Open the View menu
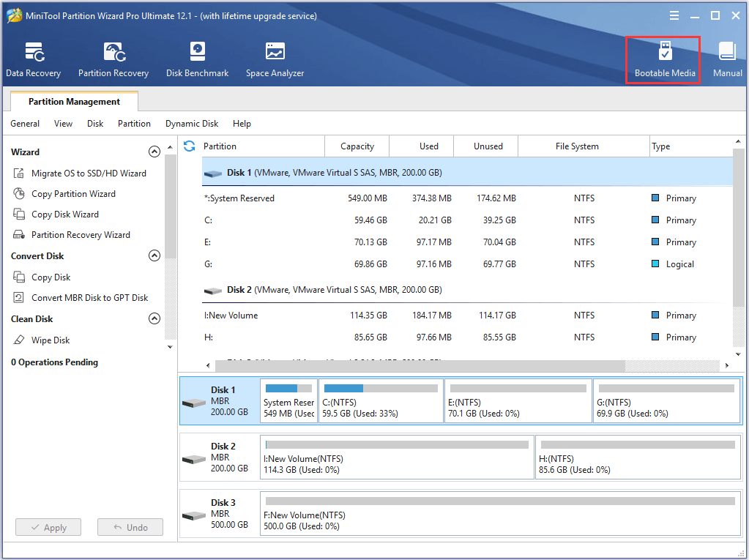The image size is (749, 560). [63, 124]
